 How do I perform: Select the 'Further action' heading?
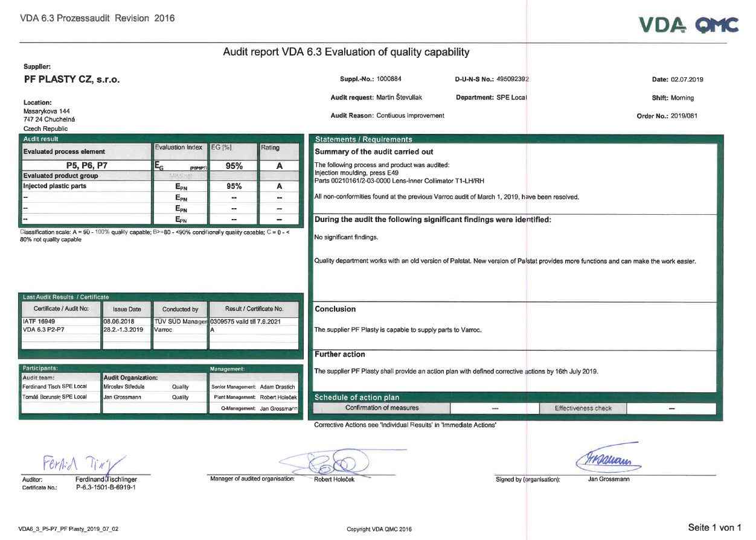pyautogui.click(x=340, y=354)
